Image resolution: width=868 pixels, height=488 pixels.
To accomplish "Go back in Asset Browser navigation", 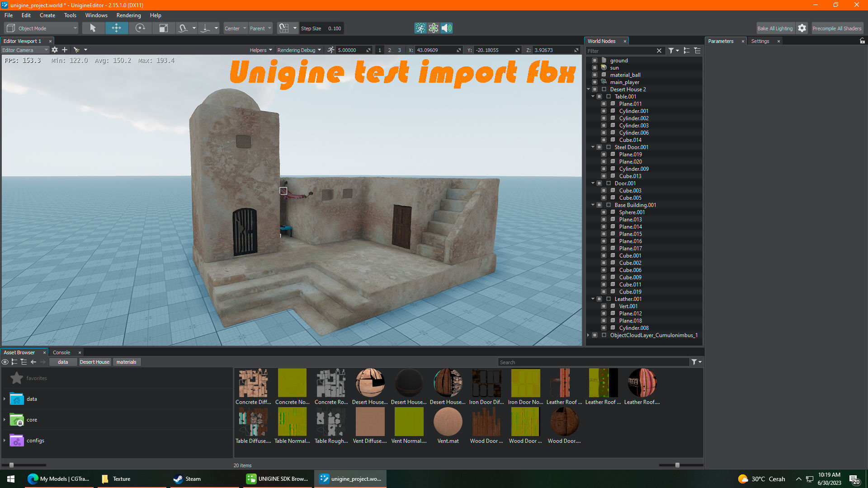I will coord(33,362).
